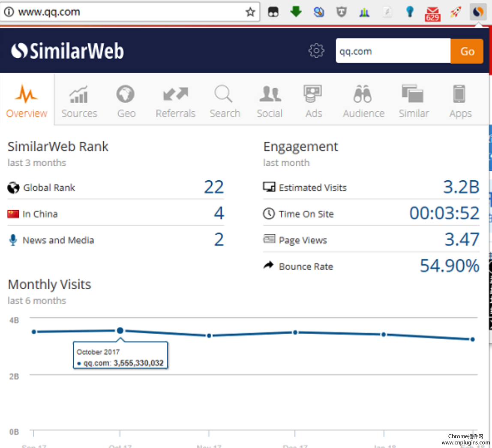Click the Bounce Rate arrow icon
This screenshot has width=492, height=448.
(269, 265)
